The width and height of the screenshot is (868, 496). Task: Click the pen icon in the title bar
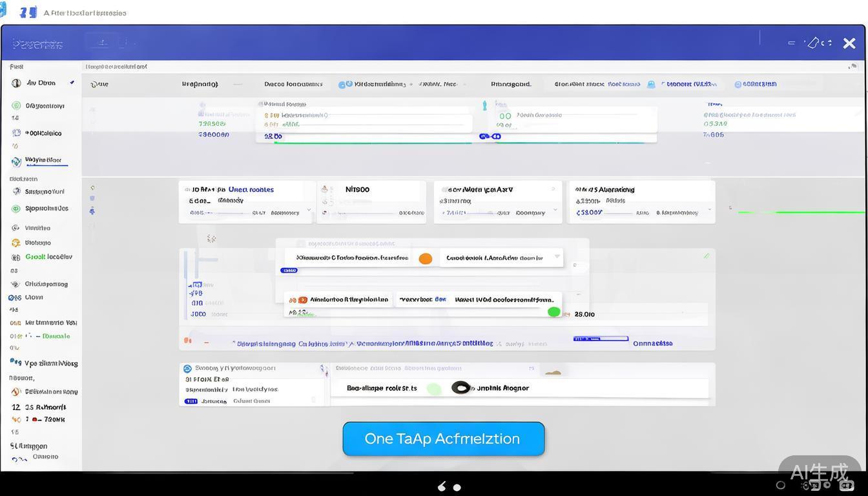(x=813, y=43)
